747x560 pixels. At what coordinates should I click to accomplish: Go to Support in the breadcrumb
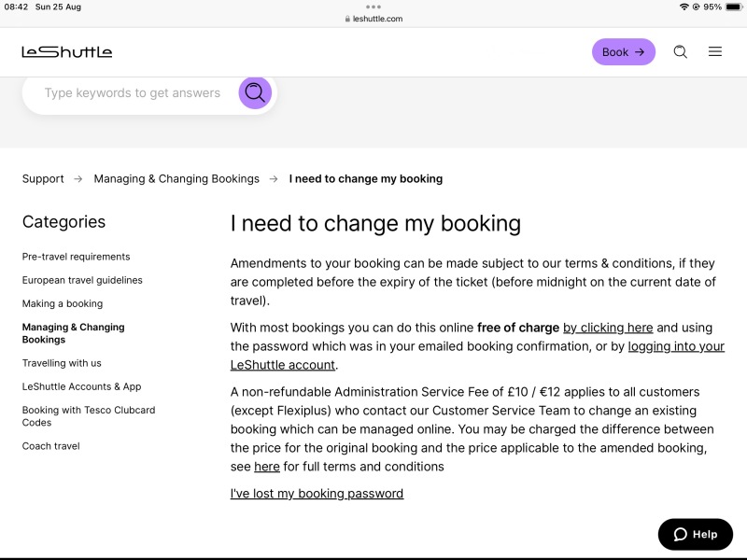pos(43,178)
